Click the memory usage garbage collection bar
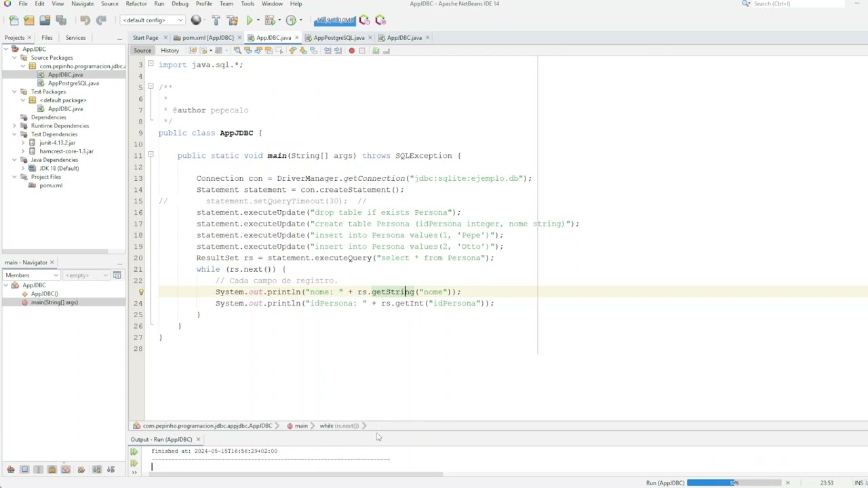 tap(335, 20)
